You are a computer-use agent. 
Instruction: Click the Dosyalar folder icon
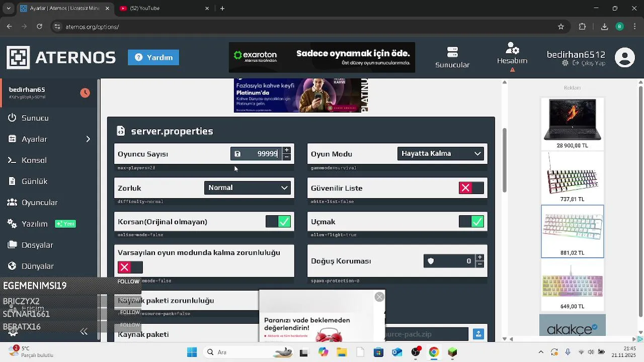[x=13, y=245]
